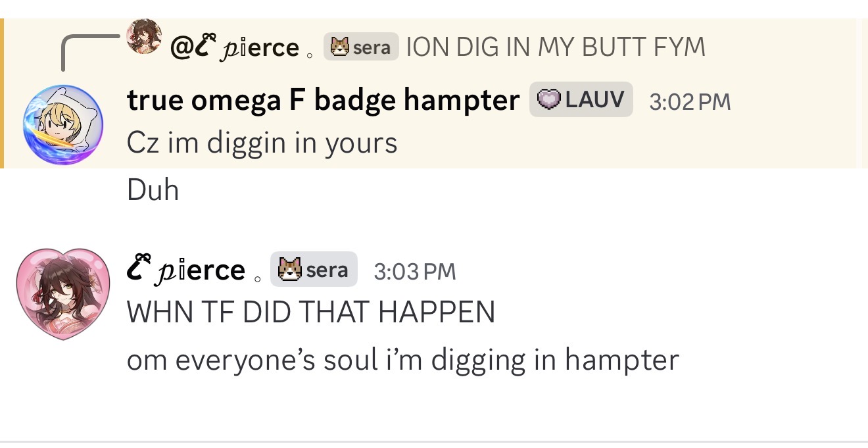868x448 pixels.
Task: Open the hampter user's round avatar
Action: (x=63, y=125)
